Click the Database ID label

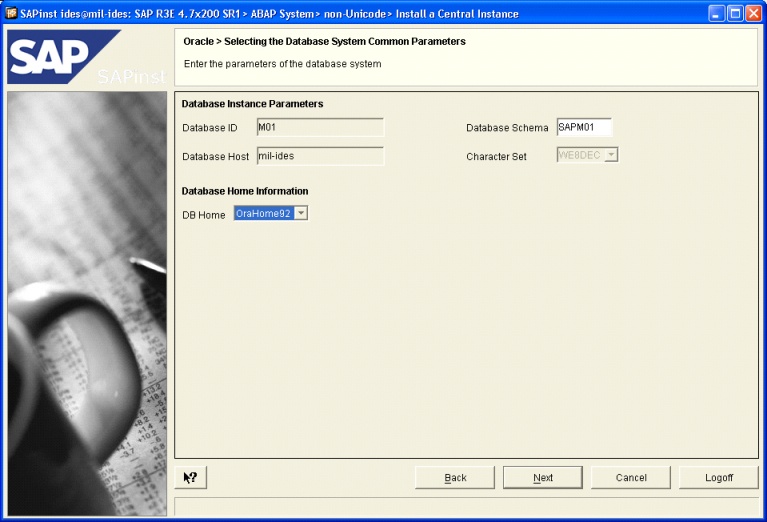210,128
